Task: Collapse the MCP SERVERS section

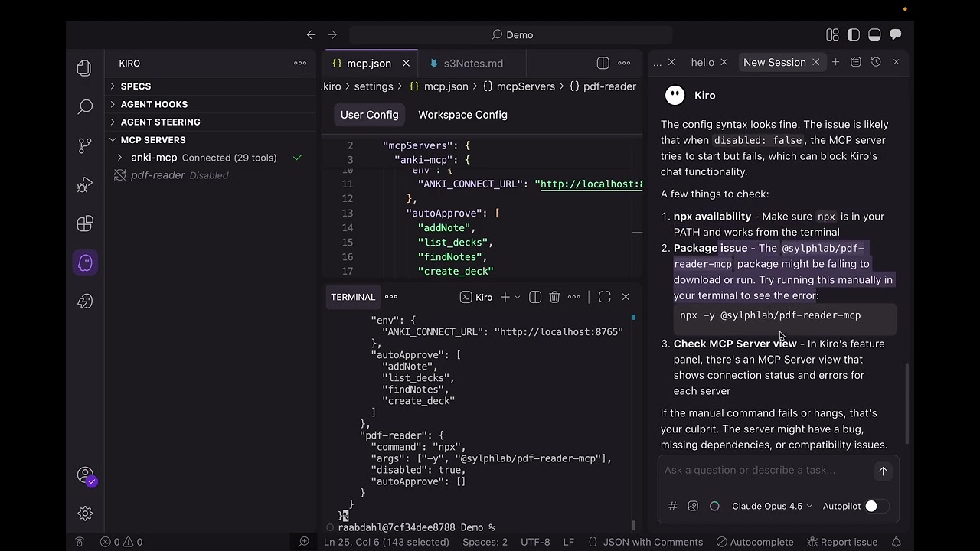Action: point(211,140)
